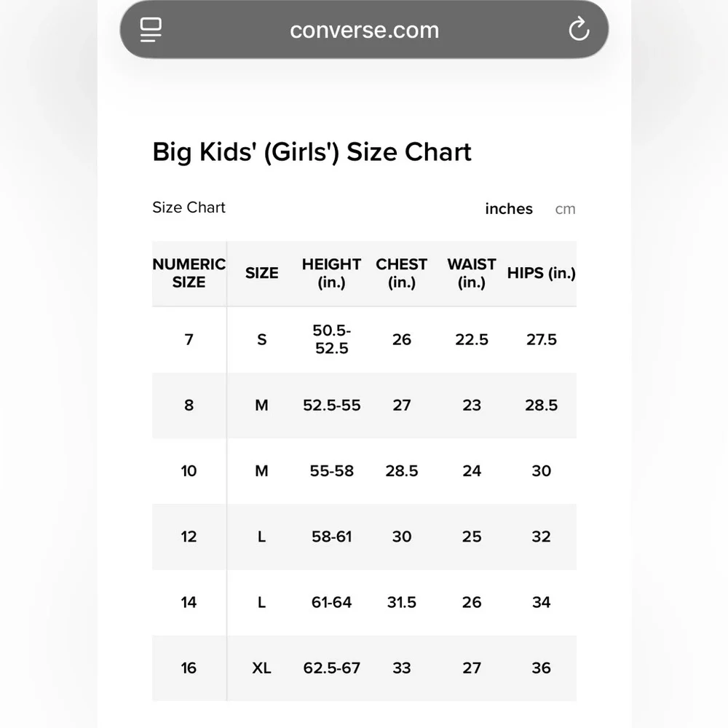Select inches unit option
Image resolution: width=728 pixels, height=728 pixels.
[x=509, y=209]
